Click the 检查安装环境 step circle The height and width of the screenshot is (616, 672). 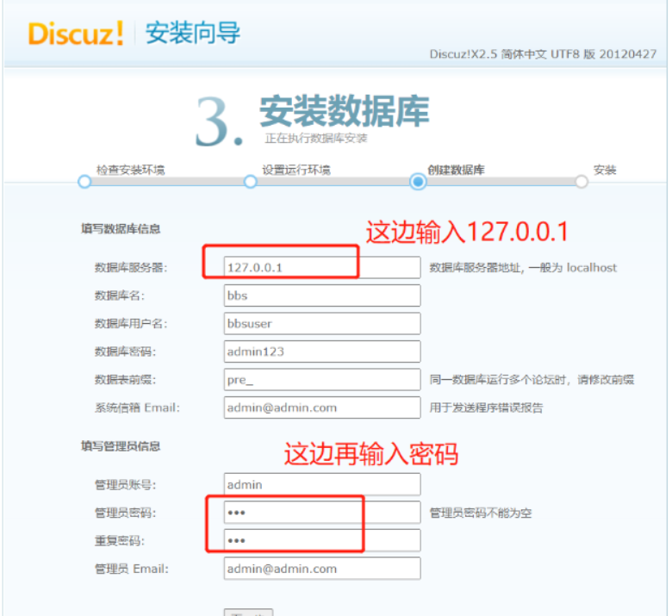(84, 182)
